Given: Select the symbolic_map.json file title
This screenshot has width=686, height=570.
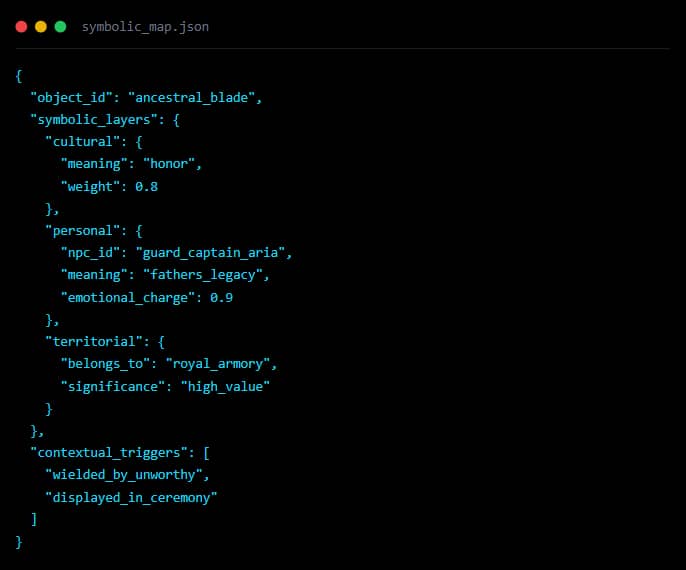Looking at the screenshot, I should [145, 27].
